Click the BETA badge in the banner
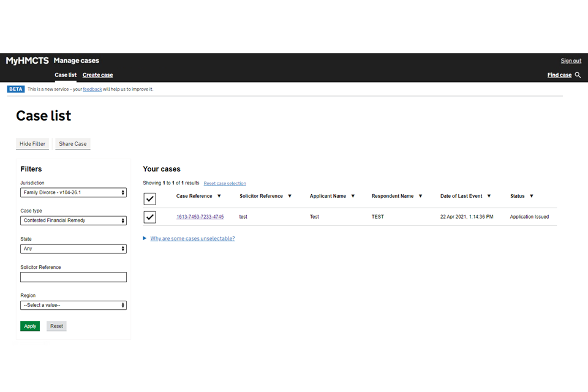 click(16, 89)
